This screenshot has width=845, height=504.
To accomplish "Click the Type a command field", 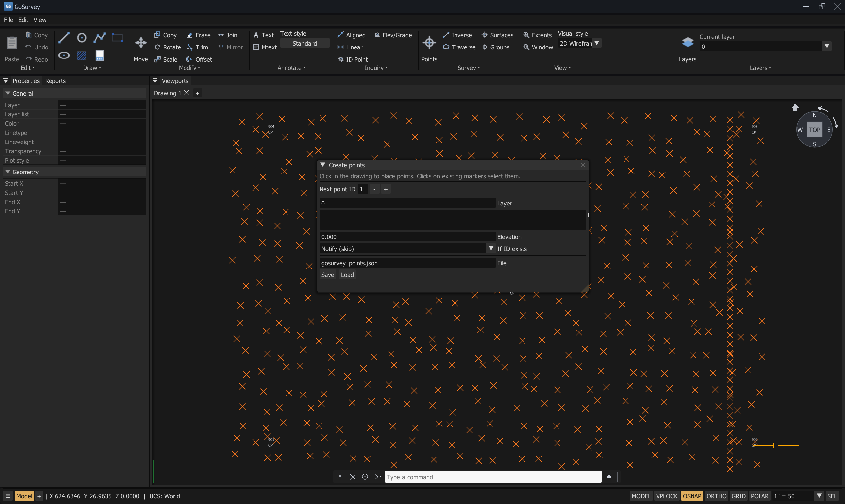I will point(493,477).
